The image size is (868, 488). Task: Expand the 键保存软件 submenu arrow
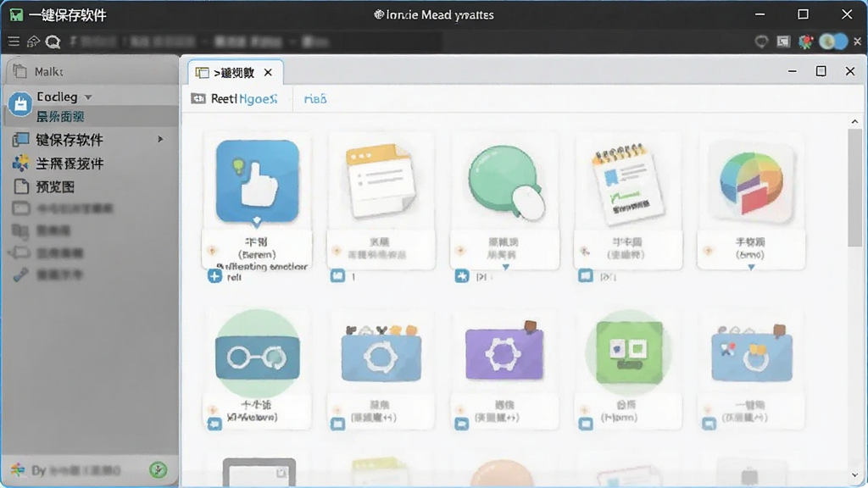click(160, 139)
